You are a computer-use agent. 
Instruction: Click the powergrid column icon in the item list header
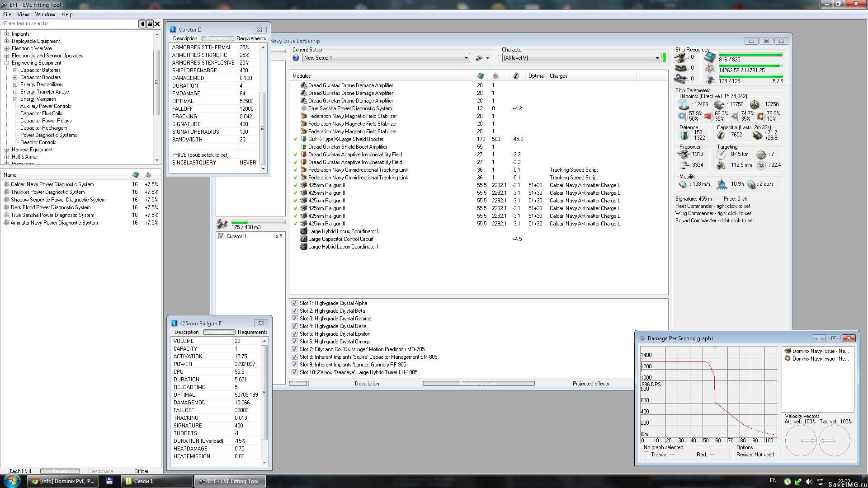pyautogui.click(x=148, y=175)
